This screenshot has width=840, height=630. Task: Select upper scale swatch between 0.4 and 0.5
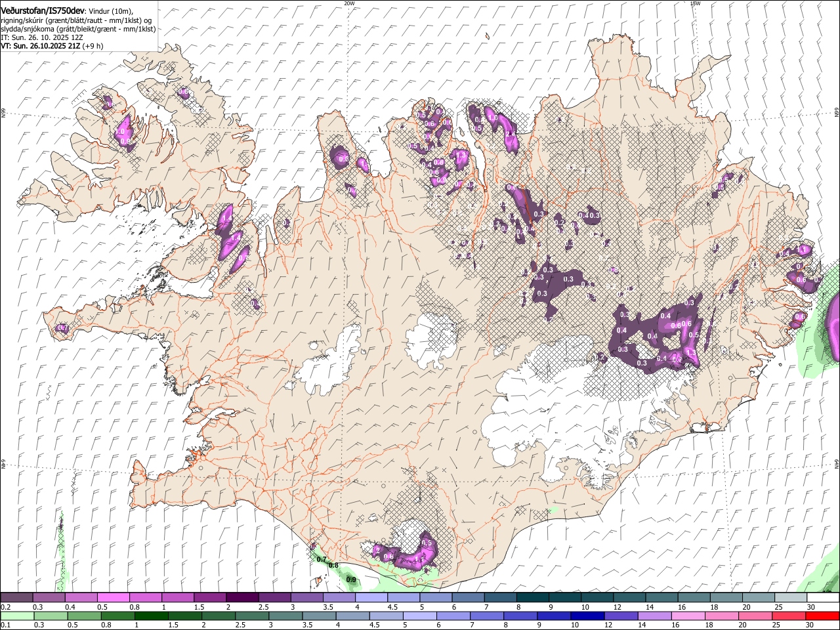click(x=81, y=598)
